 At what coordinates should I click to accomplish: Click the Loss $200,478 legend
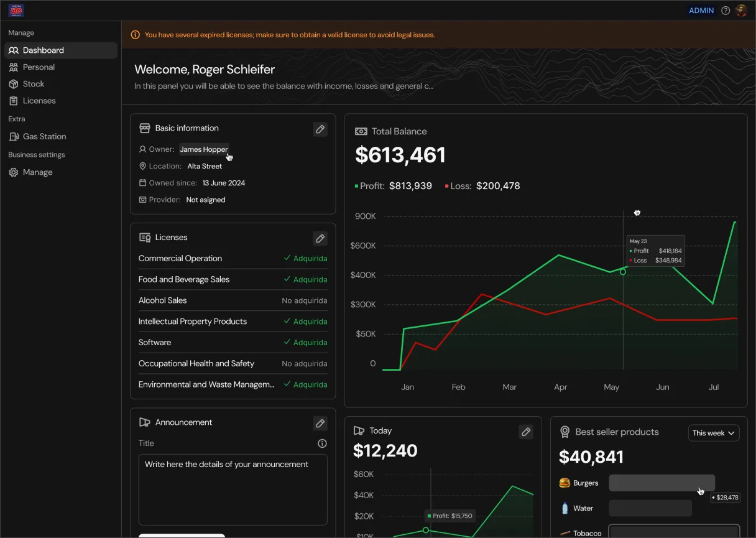coord(482,186)
